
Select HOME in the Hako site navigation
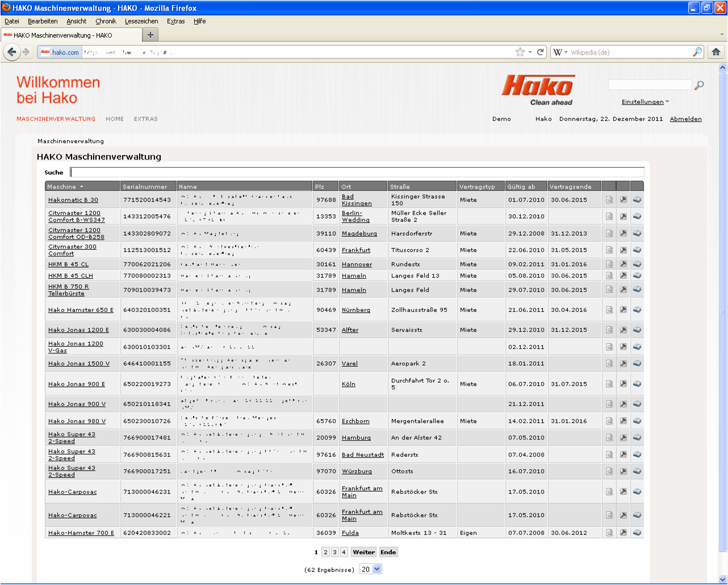coord(115,119)
